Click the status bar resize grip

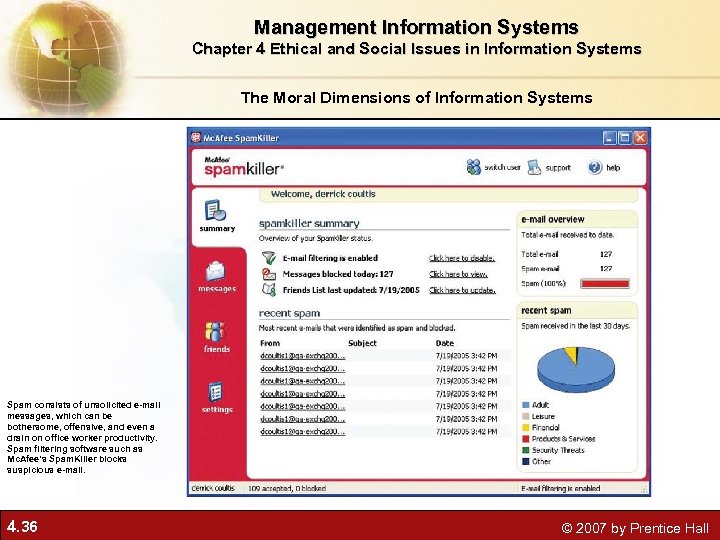coord(644,490)
